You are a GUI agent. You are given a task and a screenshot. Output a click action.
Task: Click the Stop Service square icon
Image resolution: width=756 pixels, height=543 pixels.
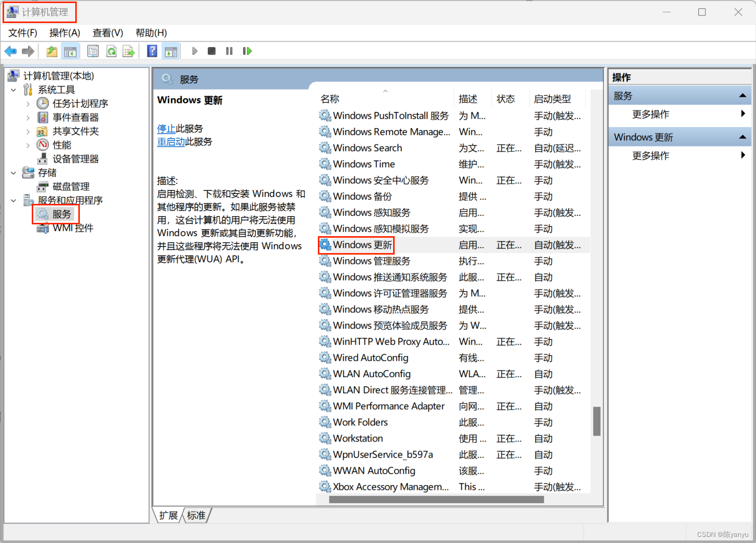(211, 51)
